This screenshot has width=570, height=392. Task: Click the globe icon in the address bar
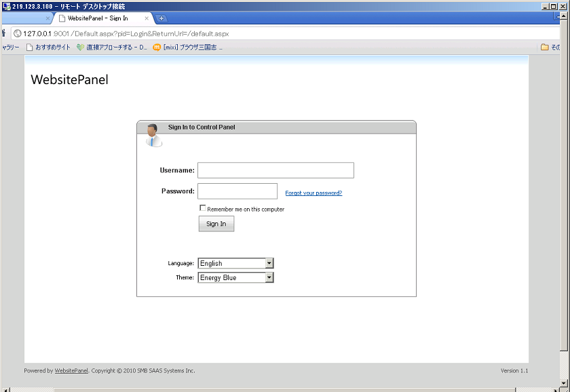tap(17, 33)
